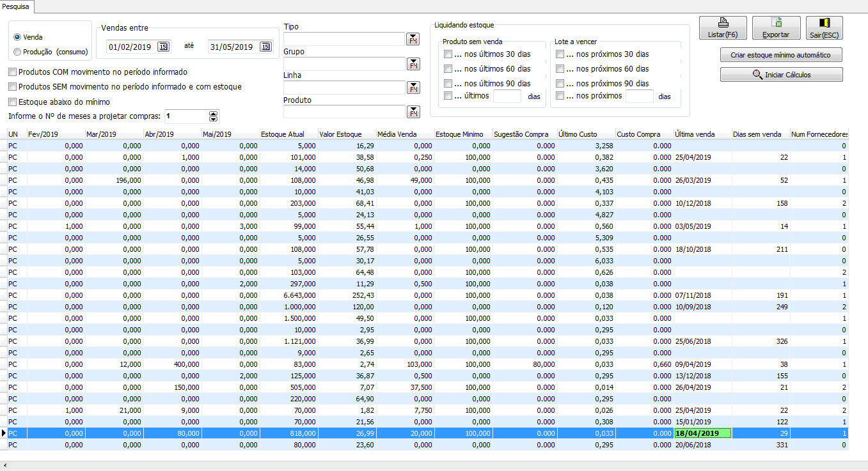Click the Grupo input field
The image size is (868, 471).
click(x=344, y=64)
